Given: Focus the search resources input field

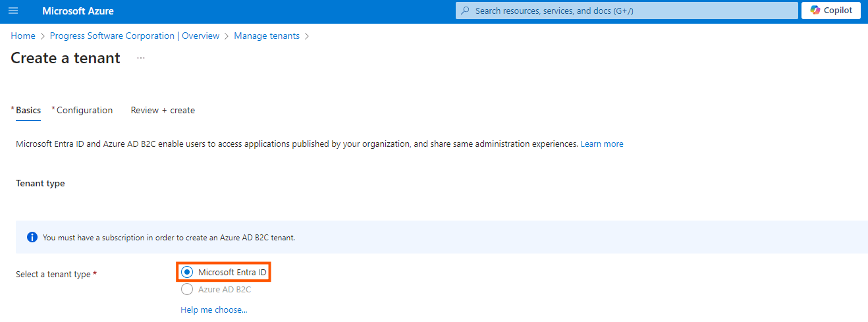Looking at the screenshot, I should click(626, 11).
